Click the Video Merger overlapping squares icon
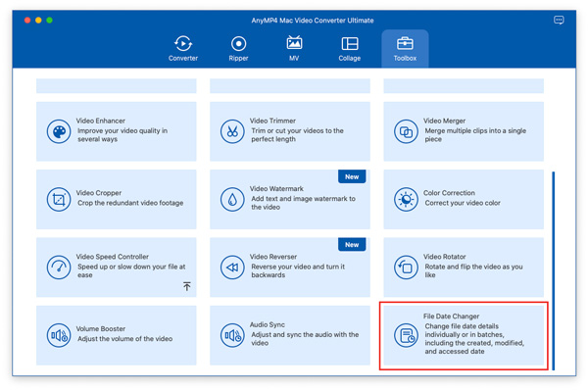 (406, 131)
